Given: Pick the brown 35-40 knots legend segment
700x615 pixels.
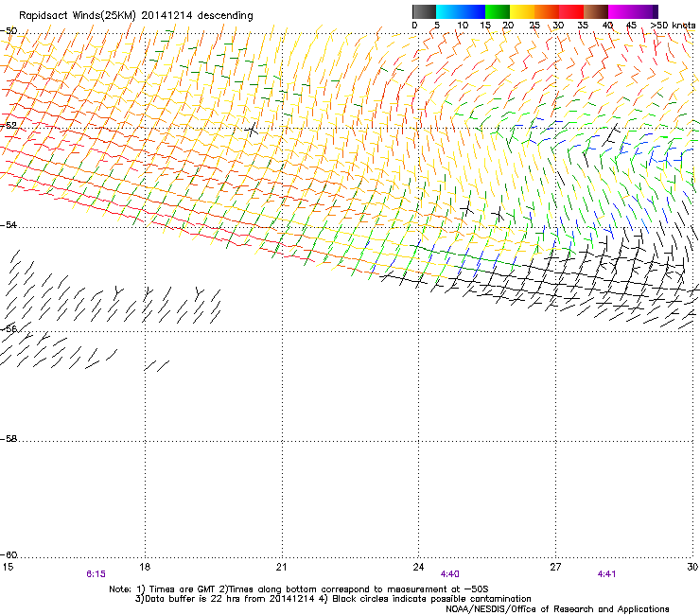Looking at the screenshot, I should point(596,11).
